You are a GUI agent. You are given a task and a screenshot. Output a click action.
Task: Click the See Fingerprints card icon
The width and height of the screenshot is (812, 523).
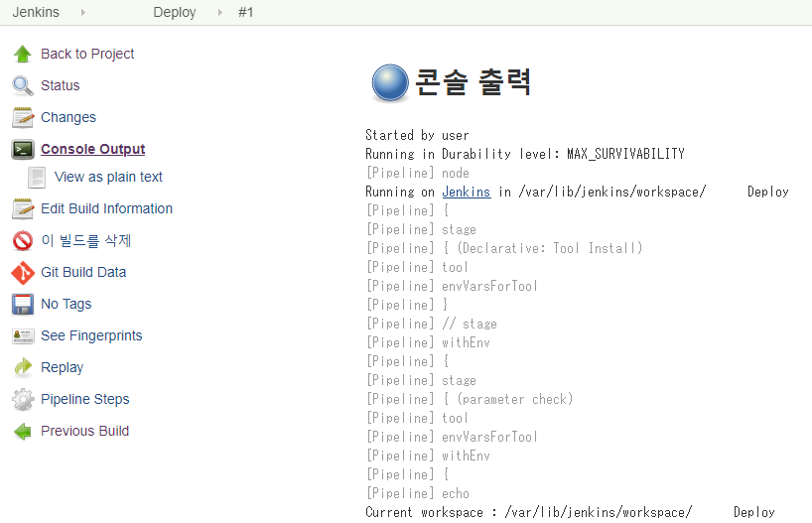coord(23,336)
